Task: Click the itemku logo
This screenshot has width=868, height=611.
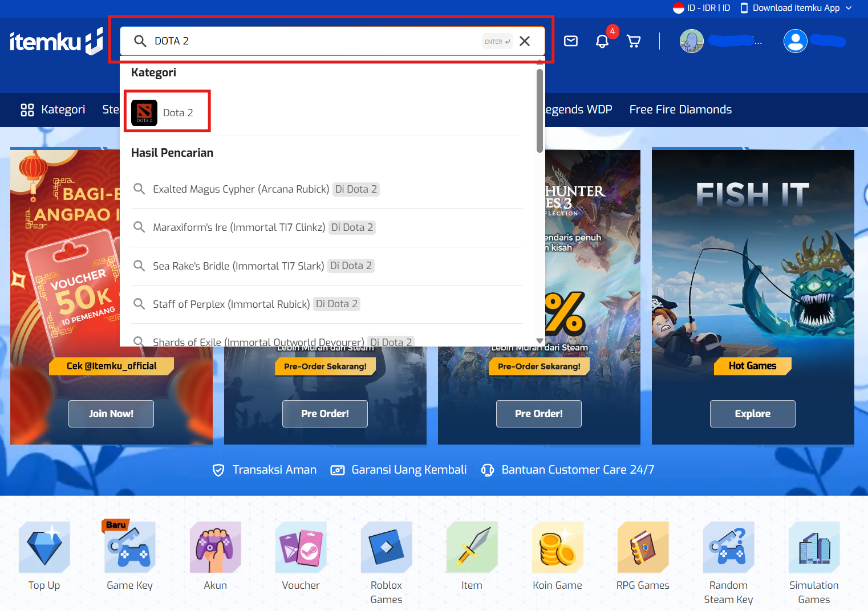Action: (56, 42)
